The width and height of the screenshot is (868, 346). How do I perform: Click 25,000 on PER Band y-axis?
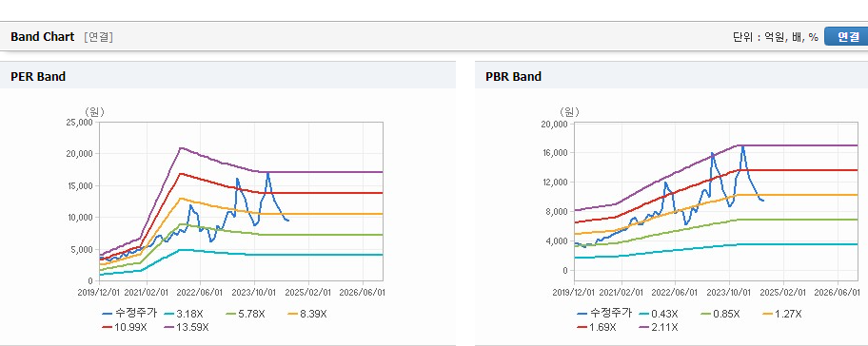coord(80,123)
